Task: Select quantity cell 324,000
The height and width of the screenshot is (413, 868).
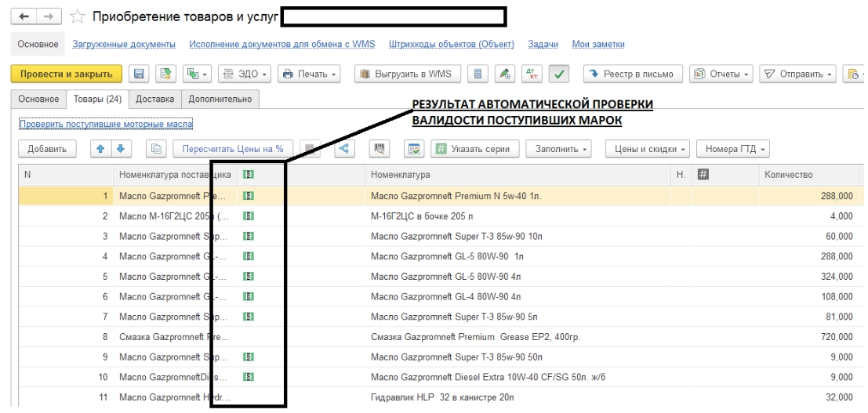Action: 808,277
